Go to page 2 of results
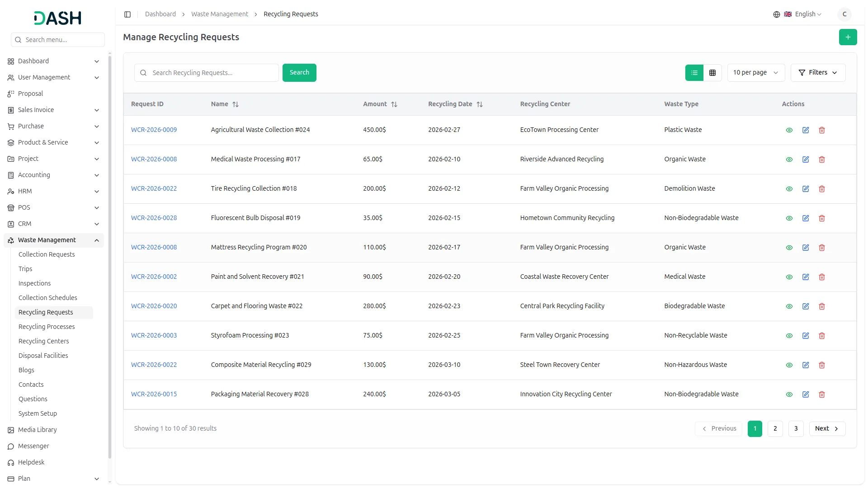This screenshot has width=868, height=488. pos(774,428)
